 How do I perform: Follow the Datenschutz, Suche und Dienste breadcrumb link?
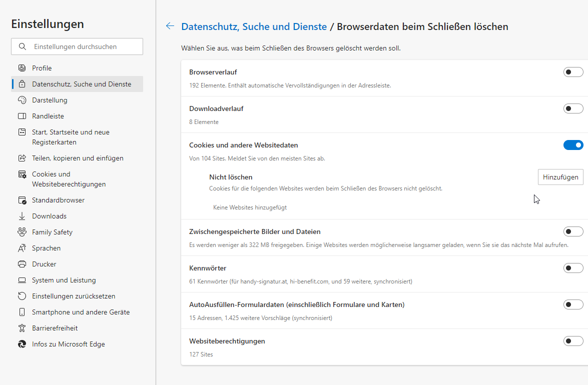coord(254,26)
